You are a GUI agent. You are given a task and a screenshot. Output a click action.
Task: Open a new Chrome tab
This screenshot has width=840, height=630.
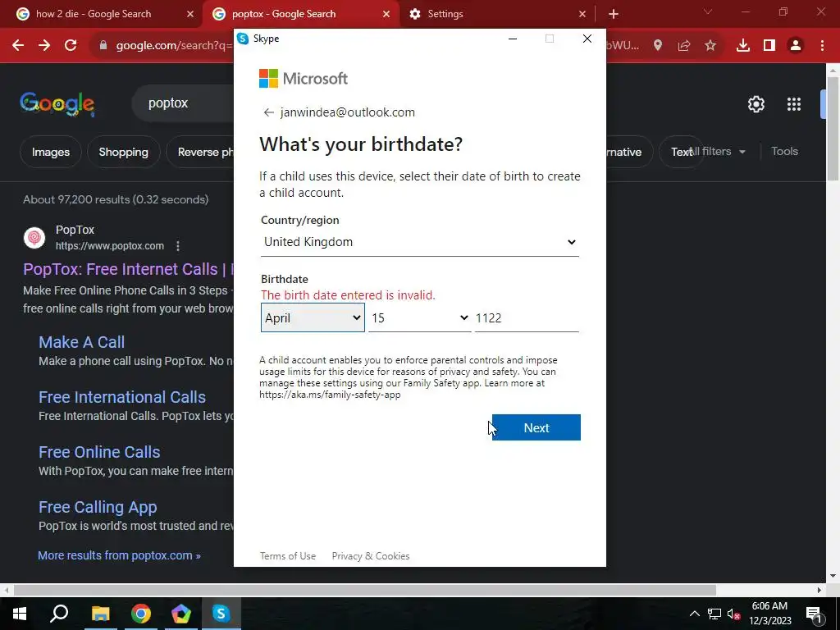(x=614, y=14)
